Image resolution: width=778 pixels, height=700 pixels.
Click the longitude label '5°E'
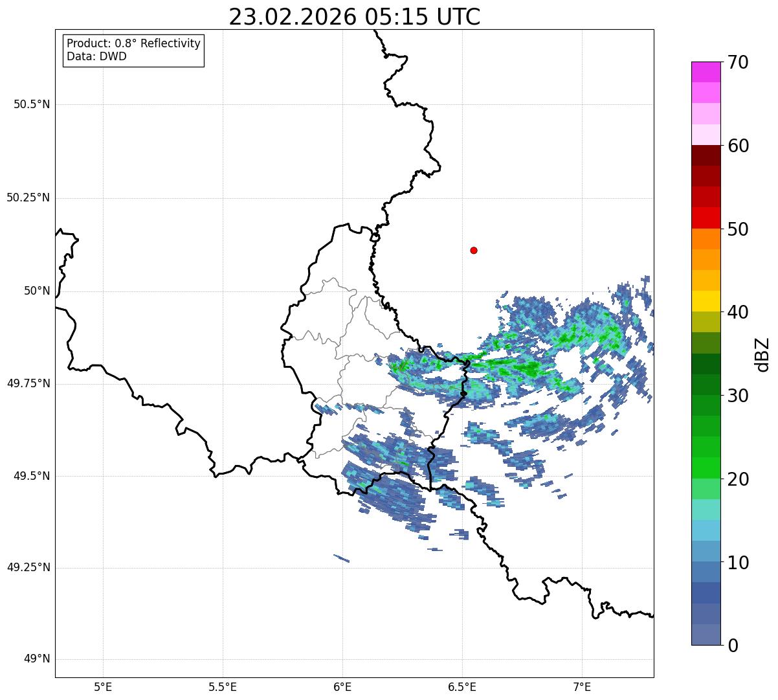[x=103, y=687]
